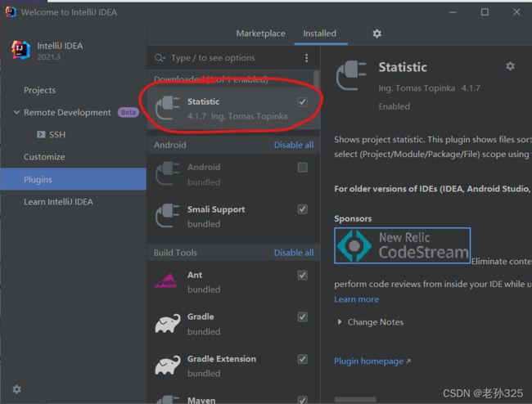Click the Gradle Extension elephant icon
The height and width of the screenshot is (404, 532).
pyautogui.click(x=168, y=365)
